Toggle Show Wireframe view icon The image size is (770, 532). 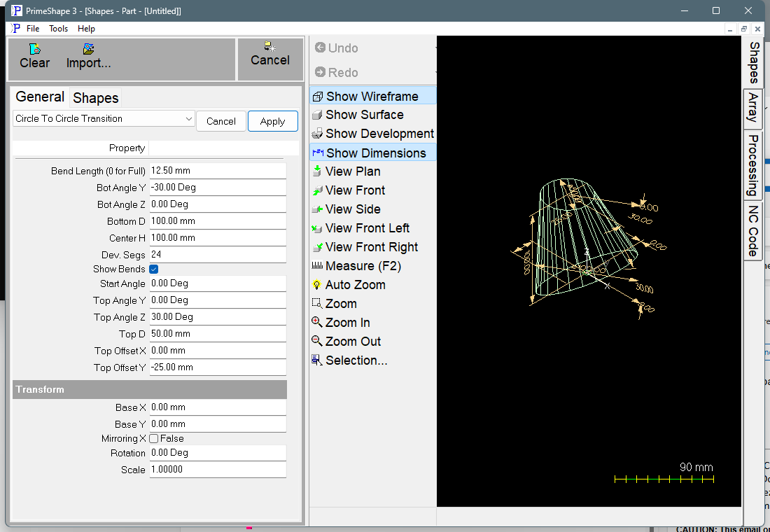pyautogui.click(x=318, y=97)
